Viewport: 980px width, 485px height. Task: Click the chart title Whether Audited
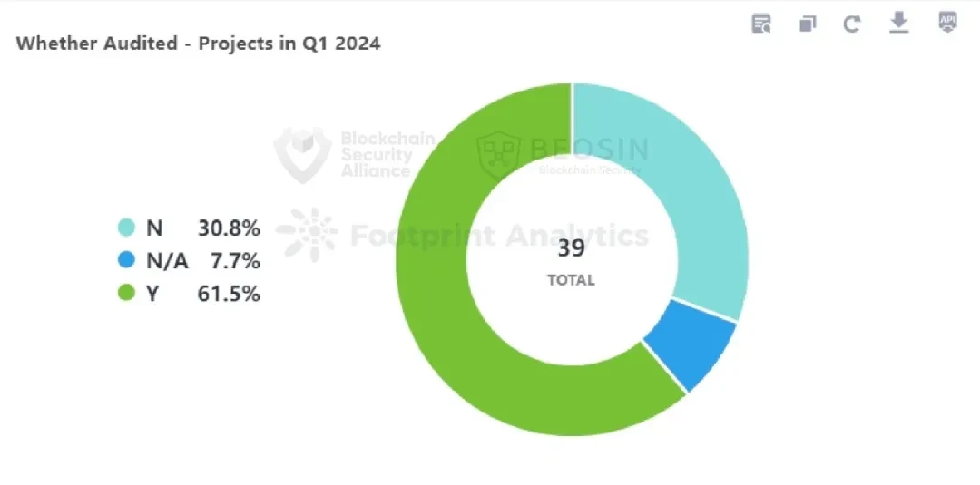click(x=97, y=44)
